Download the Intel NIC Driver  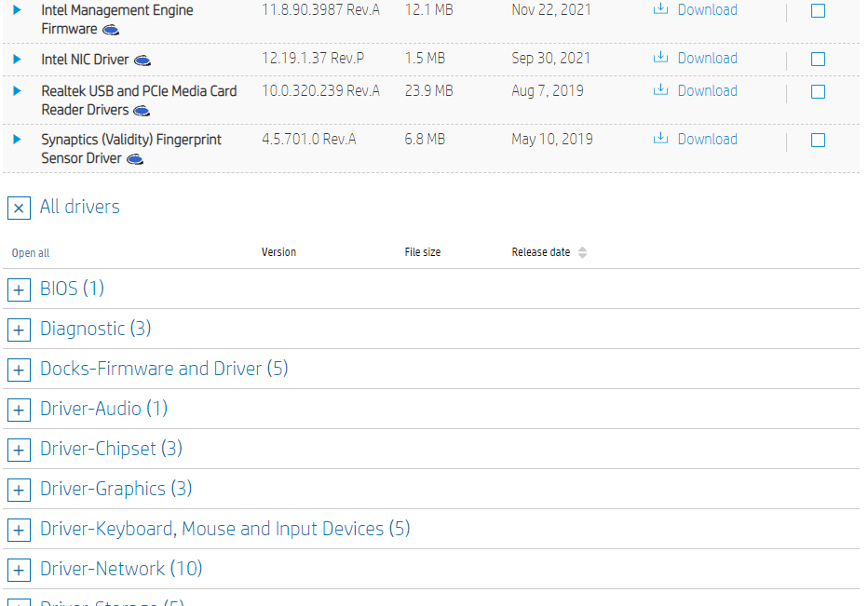[x=708, y=58]
